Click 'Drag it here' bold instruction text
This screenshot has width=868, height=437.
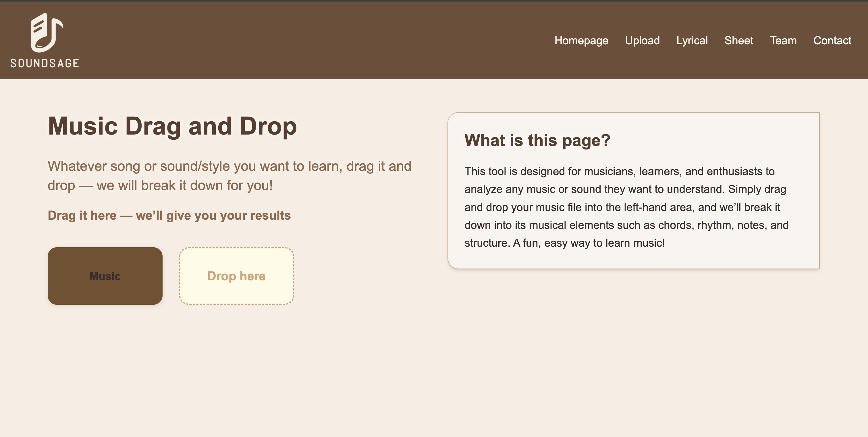point(169,215)
